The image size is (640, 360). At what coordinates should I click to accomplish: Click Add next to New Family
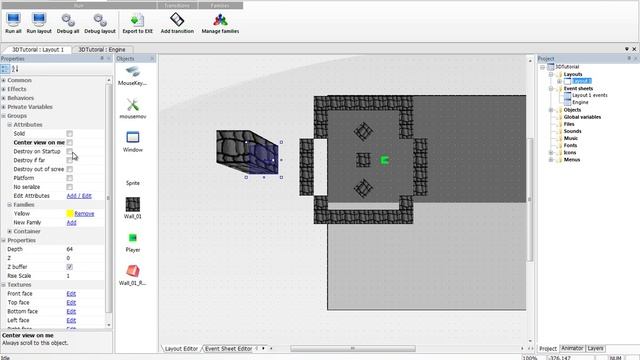[71, 223]
